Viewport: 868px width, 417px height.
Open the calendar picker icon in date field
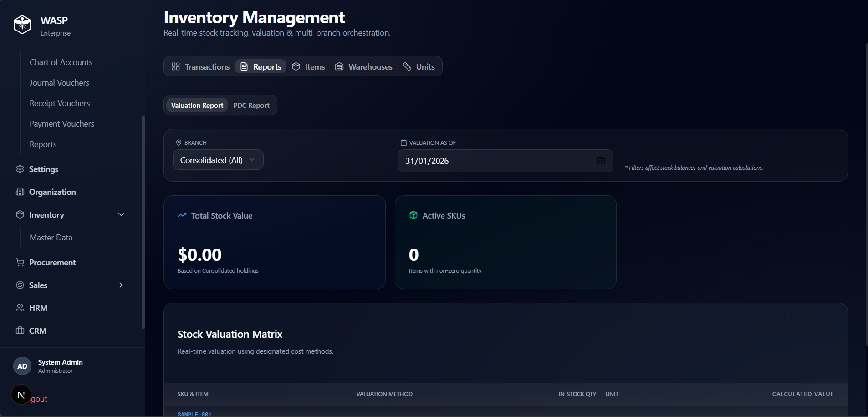[601, 161]
